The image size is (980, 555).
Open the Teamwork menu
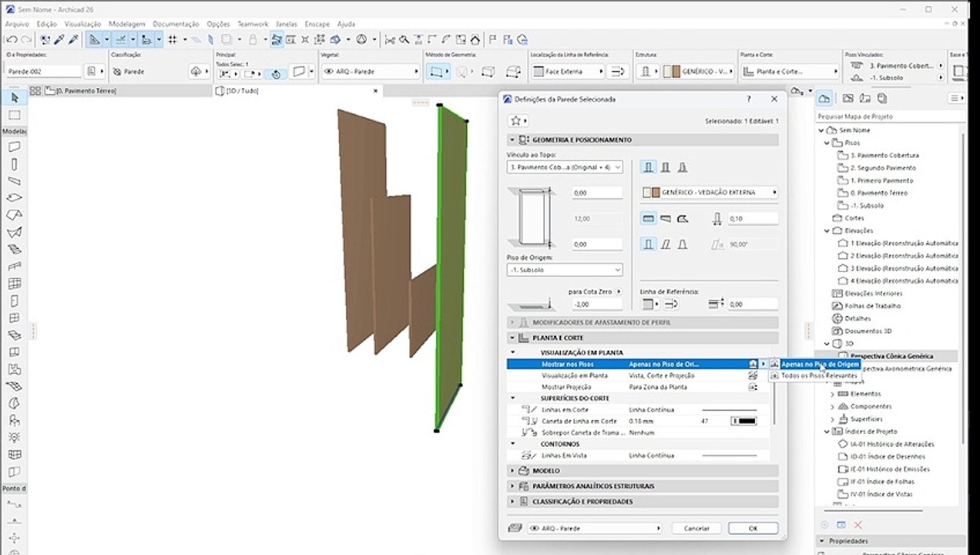[253, 24]
